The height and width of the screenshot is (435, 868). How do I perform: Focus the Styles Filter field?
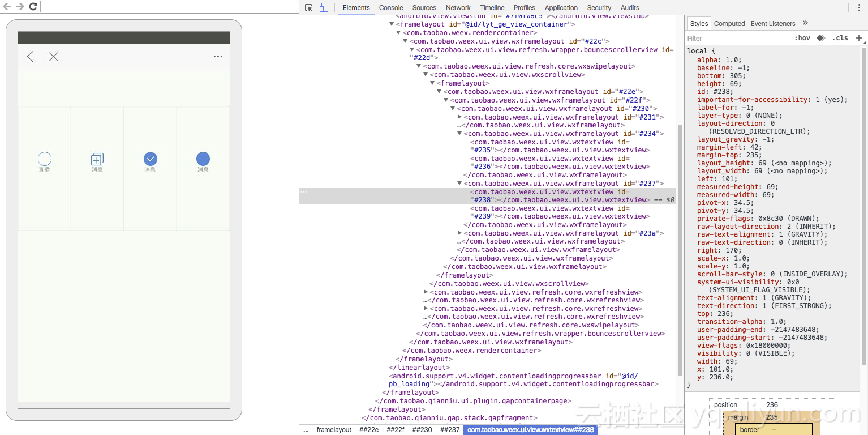[x=738, y=38]
